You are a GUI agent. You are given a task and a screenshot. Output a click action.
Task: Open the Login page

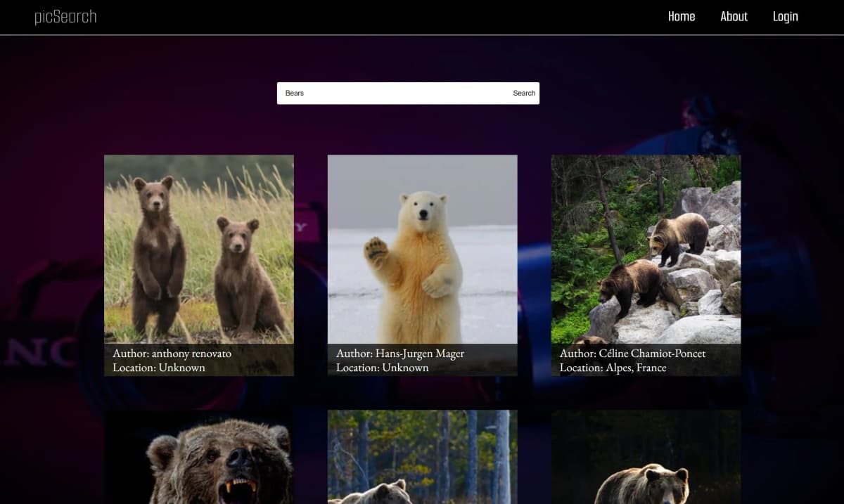point(785,17)
